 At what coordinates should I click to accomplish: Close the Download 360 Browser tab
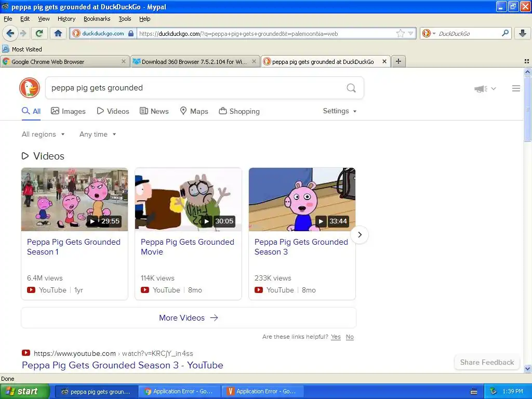(x=254, y=61)
